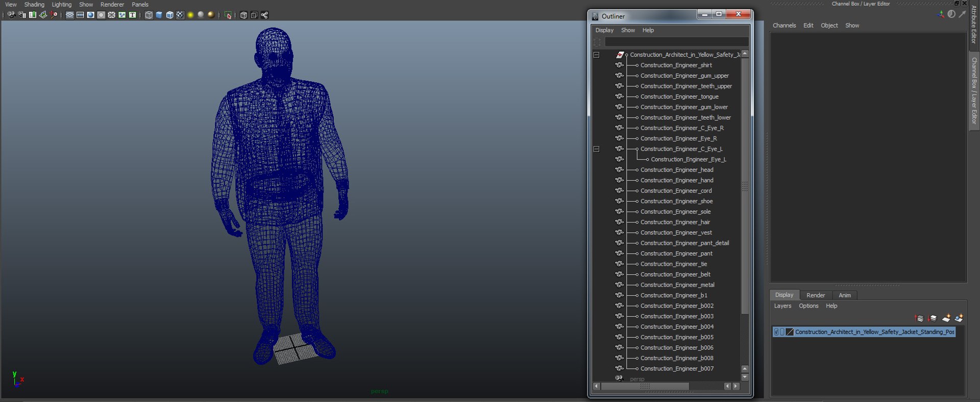Image resolution: width=980 pixels, height=402 pixels.
Task: Enable Wireframe on Shaded cube icon
Action: coord(169,15)
